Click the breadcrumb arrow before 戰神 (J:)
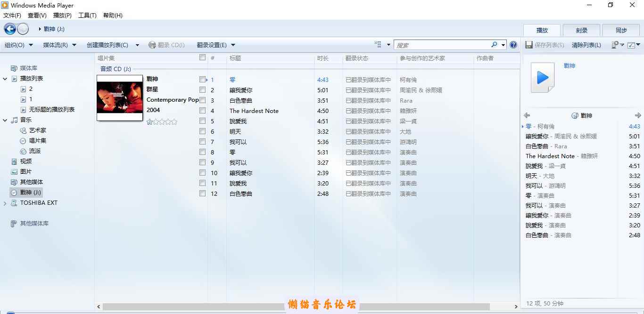Viewport: 644px width, 314px height. coord(40,29)
